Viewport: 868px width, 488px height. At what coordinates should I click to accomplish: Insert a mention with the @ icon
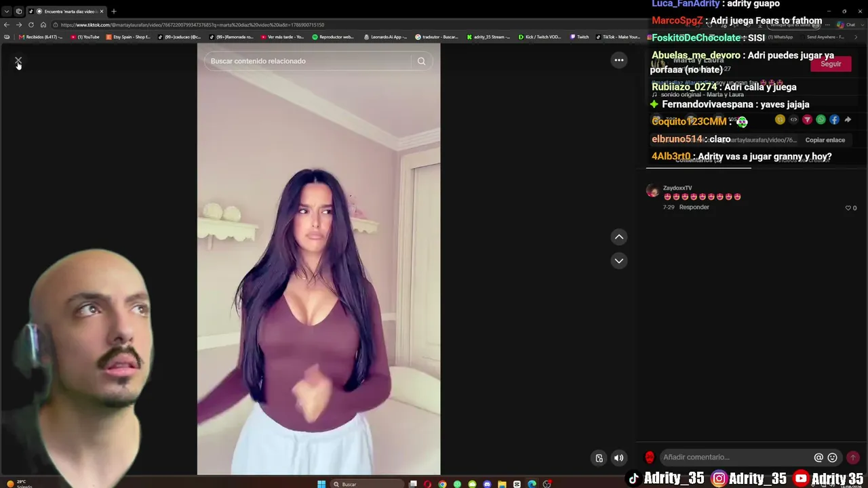click(x=818, y=457)
